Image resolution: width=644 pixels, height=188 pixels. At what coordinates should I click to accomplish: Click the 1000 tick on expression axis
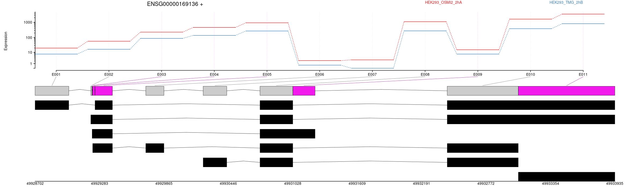28,23
